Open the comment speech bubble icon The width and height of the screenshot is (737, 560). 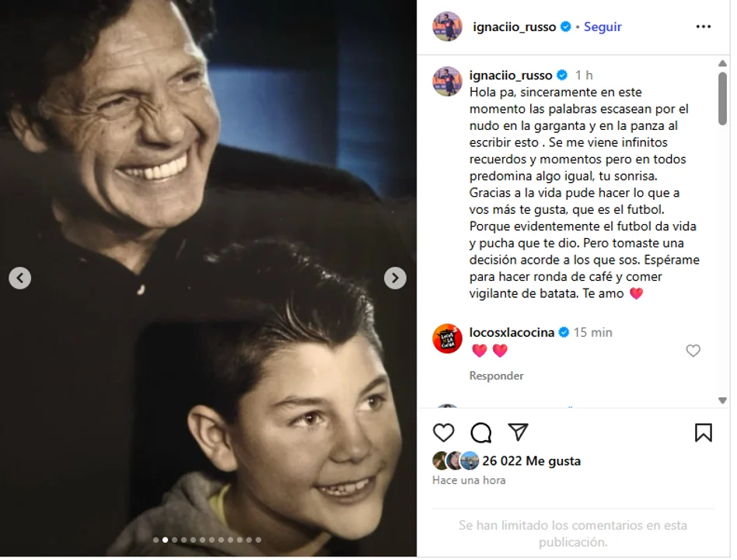tap(480, 432)
